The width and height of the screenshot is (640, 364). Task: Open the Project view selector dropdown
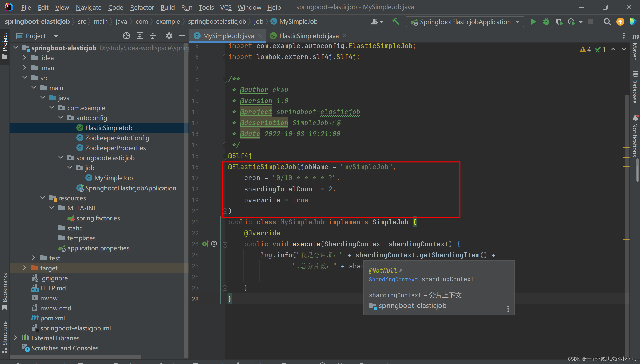(56, 36)
